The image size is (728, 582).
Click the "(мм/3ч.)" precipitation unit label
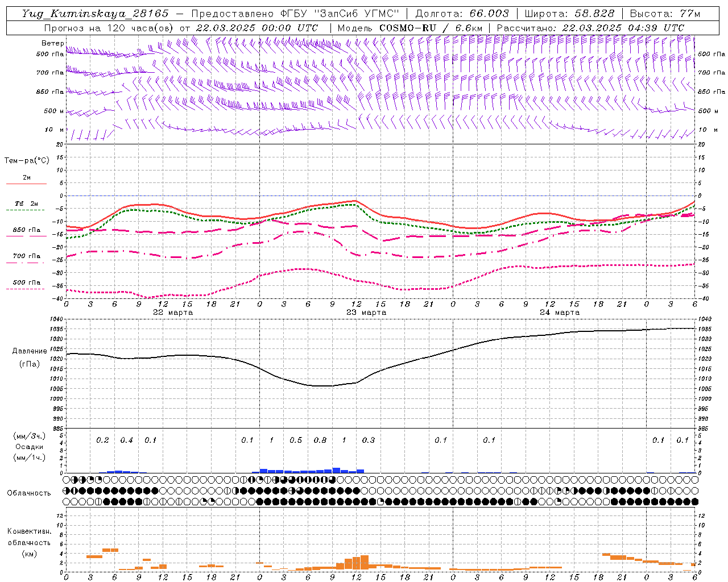tap(30, 436)
